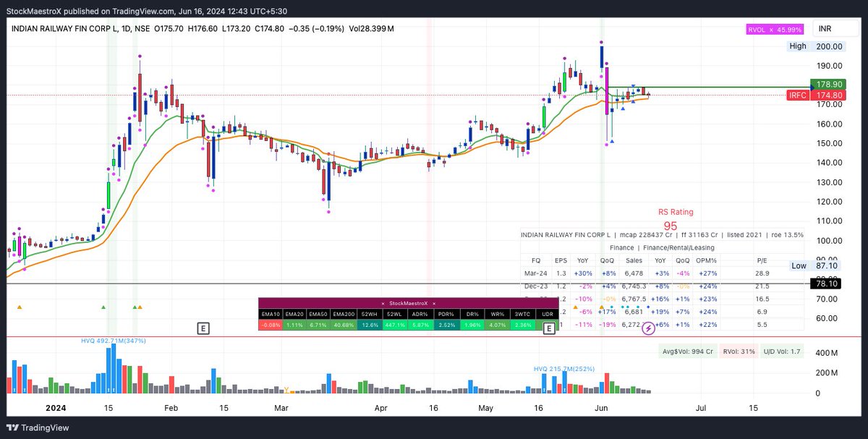Select the green triangle marker below January 15

[x=103, y=307]
